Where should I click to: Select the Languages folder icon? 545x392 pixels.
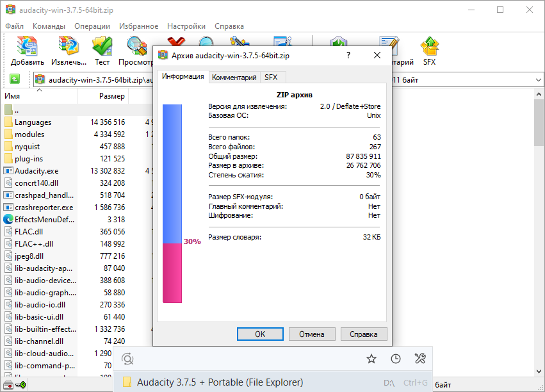point(9,122)
